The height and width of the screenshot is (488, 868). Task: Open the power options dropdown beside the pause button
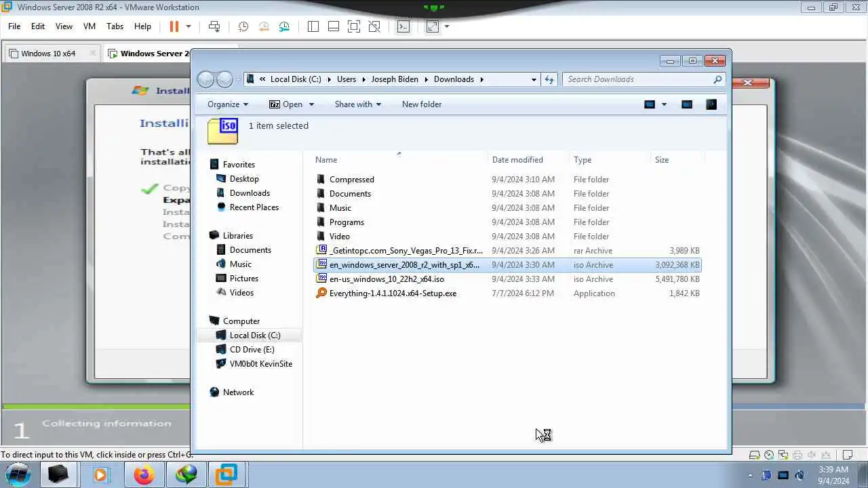coord(189,26)
